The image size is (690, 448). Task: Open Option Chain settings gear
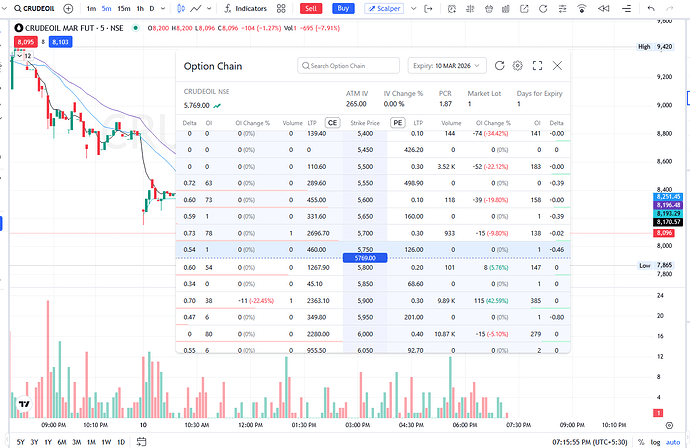(518, 66)
